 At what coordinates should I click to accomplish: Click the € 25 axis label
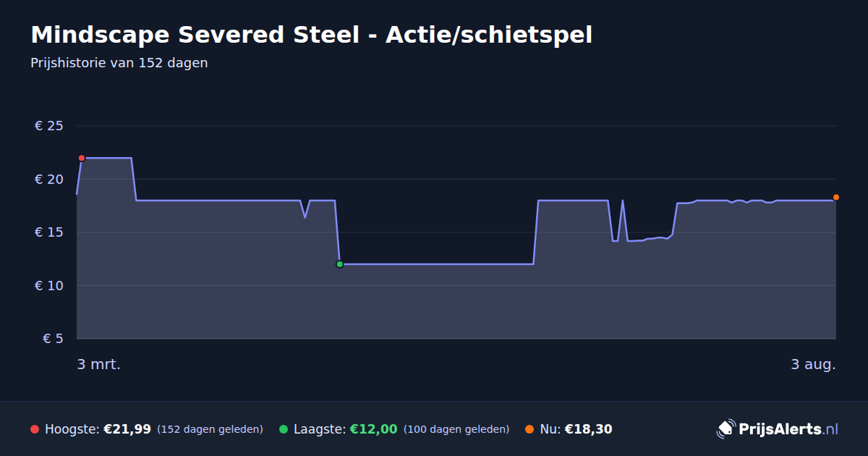[x=49, y=126]
